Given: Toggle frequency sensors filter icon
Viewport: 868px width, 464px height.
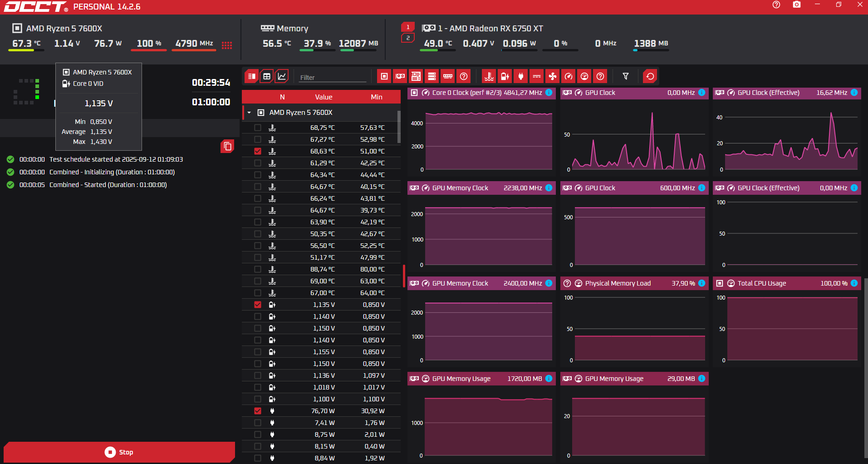Looking at the screenshot, I should 569,76.
